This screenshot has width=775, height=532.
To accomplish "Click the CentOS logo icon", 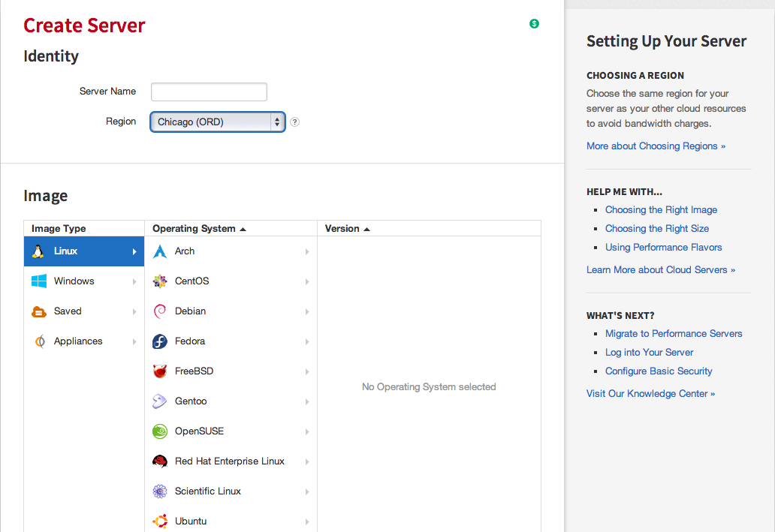I will tap(160, 281).
